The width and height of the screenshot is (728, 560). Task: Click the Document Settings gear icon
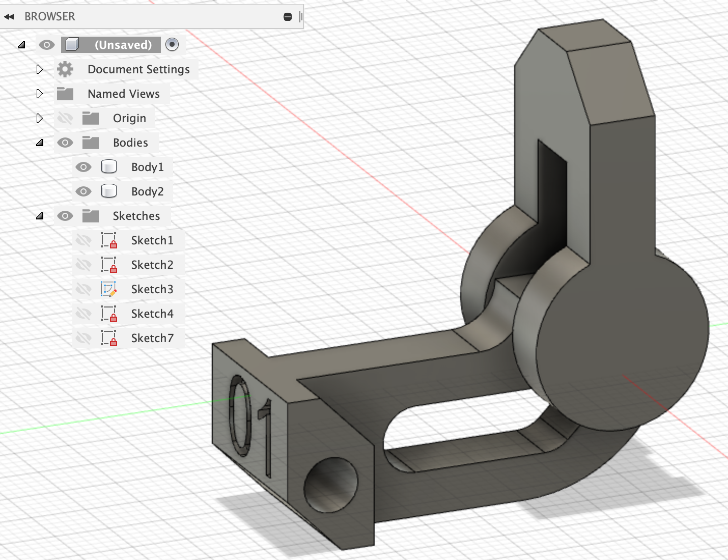click(x=65, y=69)
